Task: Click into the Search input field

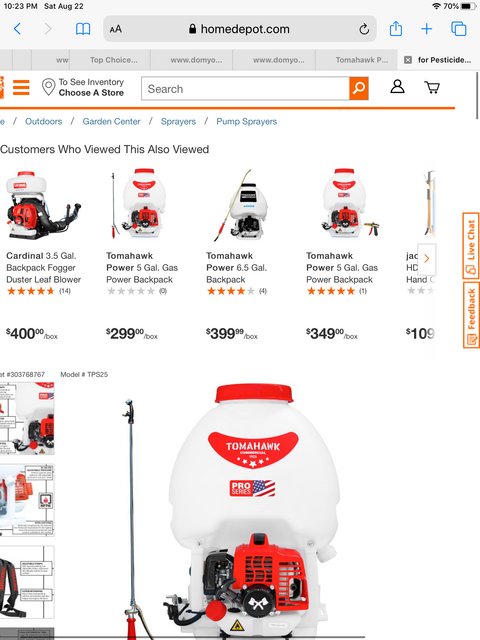Action: pyautogui.click(x=245, y=89)
